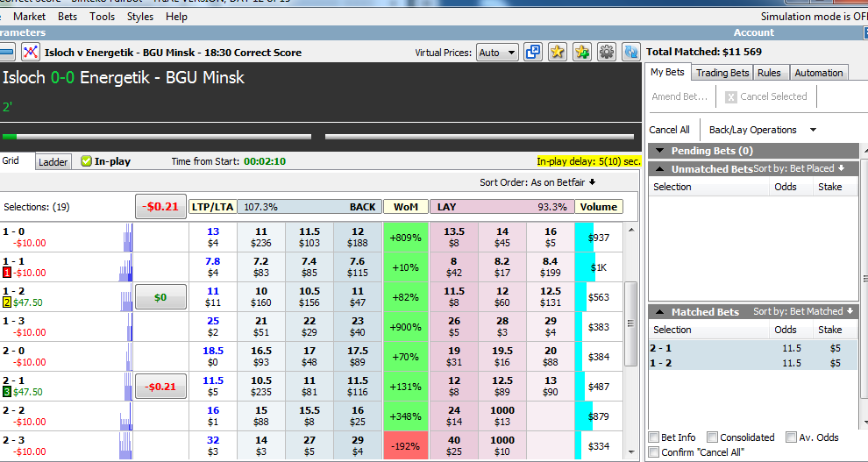Open the Virtual Prices Auto dropdown
868x462 pixels.
(497, 53)
